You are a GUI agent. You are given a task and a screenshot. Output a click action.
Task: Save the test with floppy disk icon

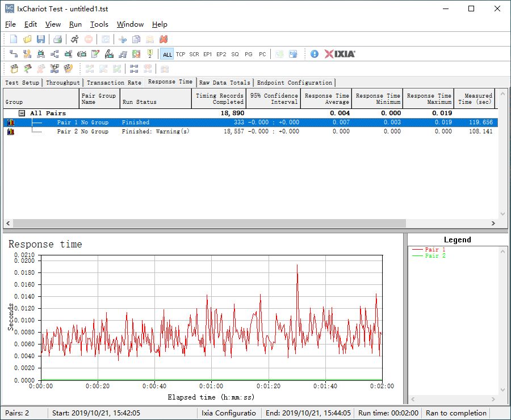[x=41, y=39]
